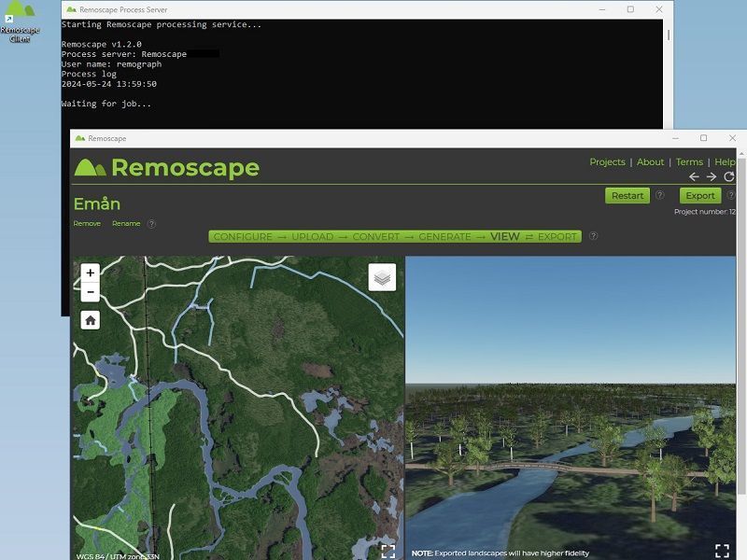Click the Remoscape logo
Image resolution: width=747 pixels, height=560 pixels.
coord(167,168)
